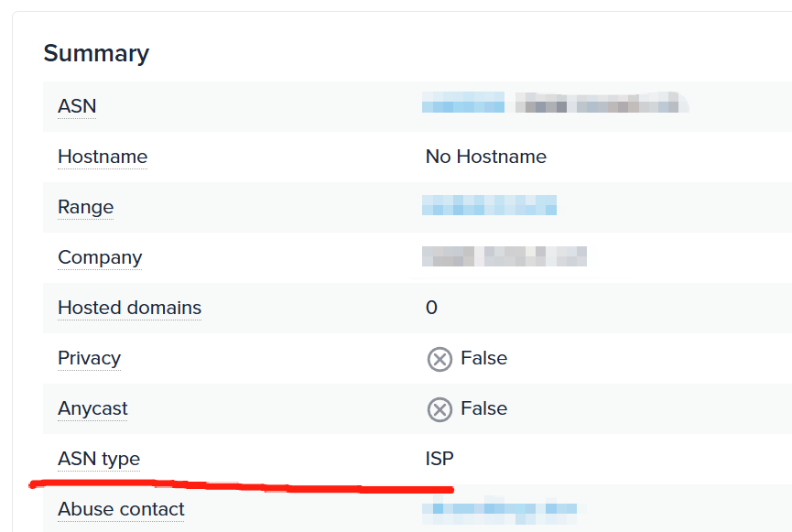Click the blurred ASN organization name
Image resolution: width=792 pixels, height=532 pixels.
pos(602,102)
